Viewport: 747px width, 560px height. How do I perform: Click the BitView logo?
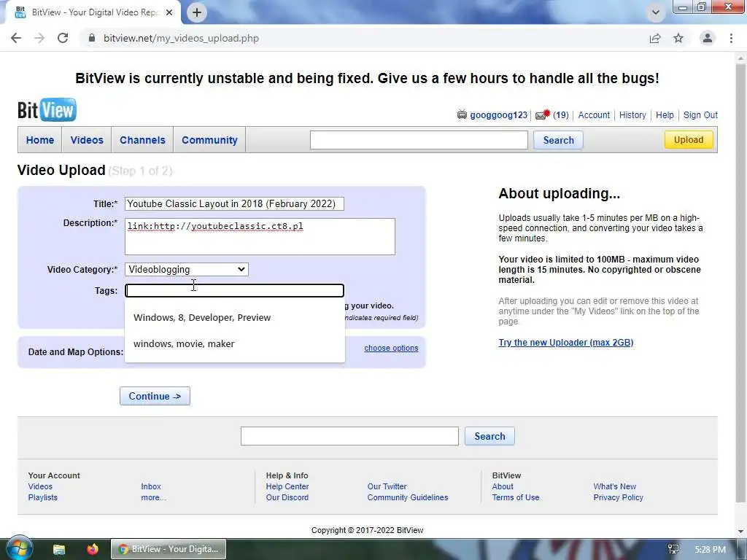tap(47, 110)
